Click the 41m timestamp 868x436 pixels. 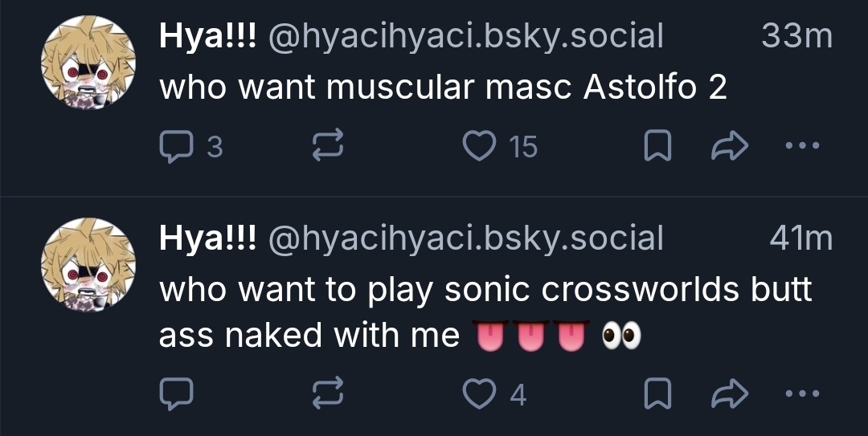pyautogui.click(x=800, y=238)
